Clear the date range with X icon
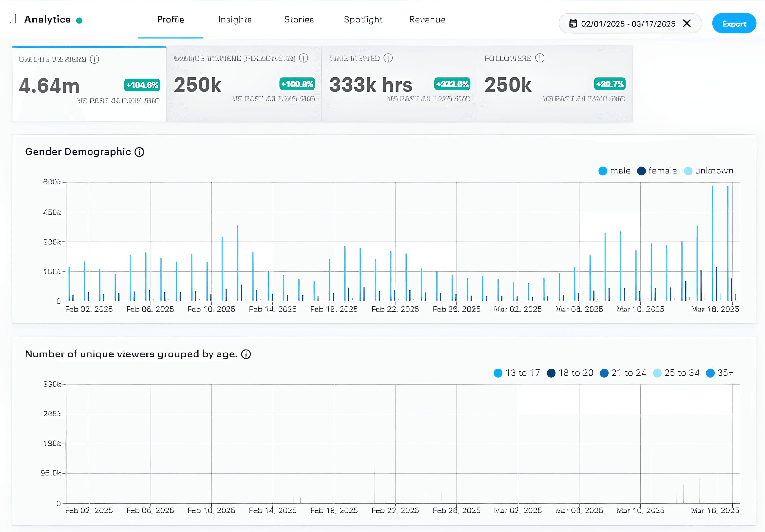 pyautogui.click(x=687, y=23)
